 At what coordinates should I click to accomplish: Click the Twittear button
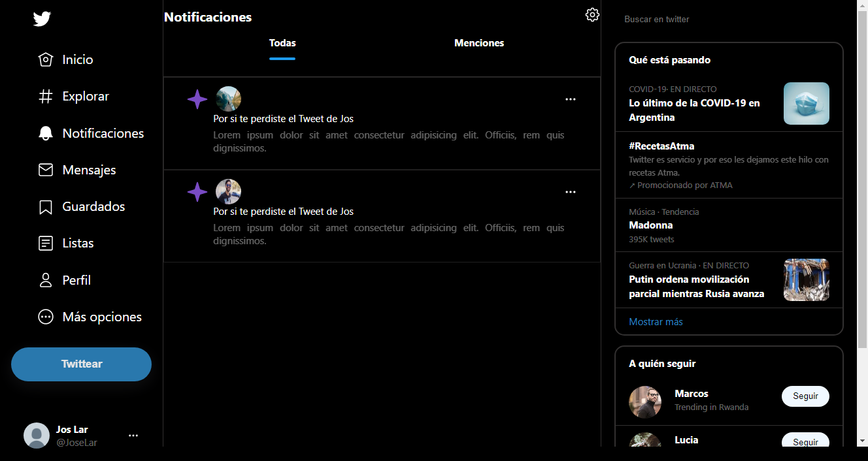click(x=81, y=364)
